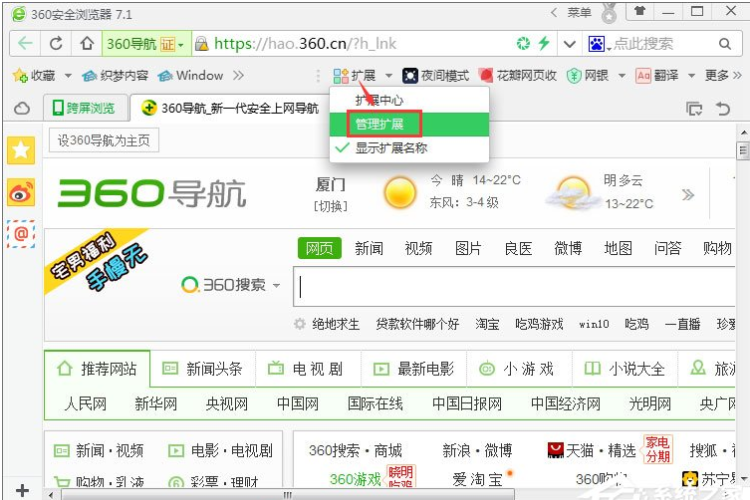Click the restore closed tab undo icon
The width and height of the screenshot is (750, 500).
click(723, 109)
